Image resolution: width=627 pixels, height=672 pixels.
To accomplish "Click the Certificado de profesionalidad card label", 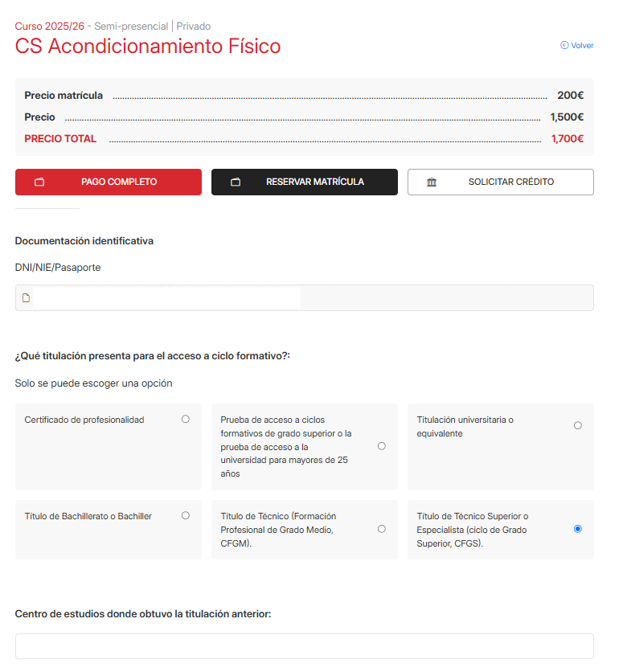I will coord(84,420).
